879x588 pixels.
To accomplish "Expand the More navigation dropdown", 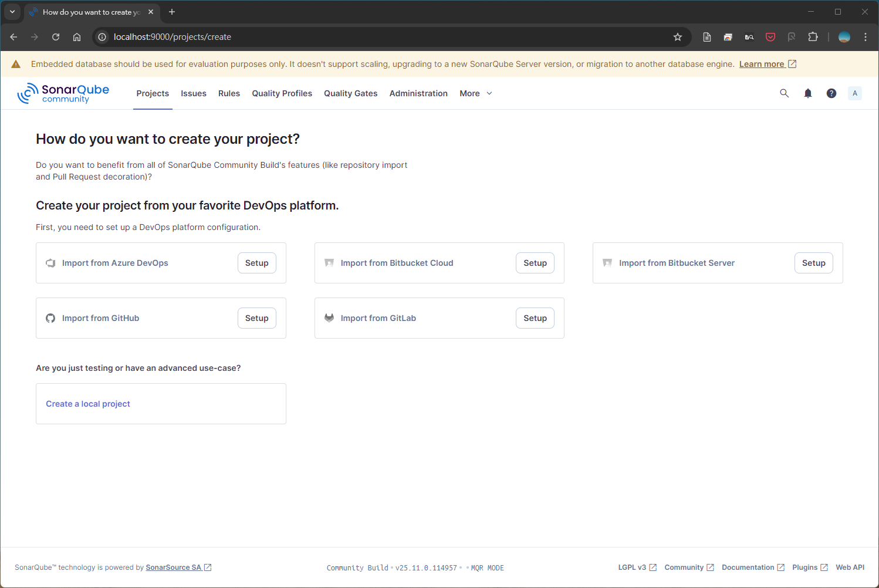I will [476, 93].
